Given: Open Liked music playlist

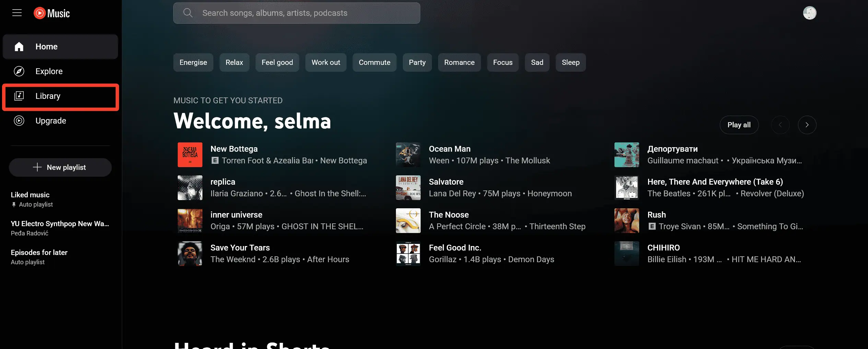Looking at the screenshot, I should click(60, 199).
